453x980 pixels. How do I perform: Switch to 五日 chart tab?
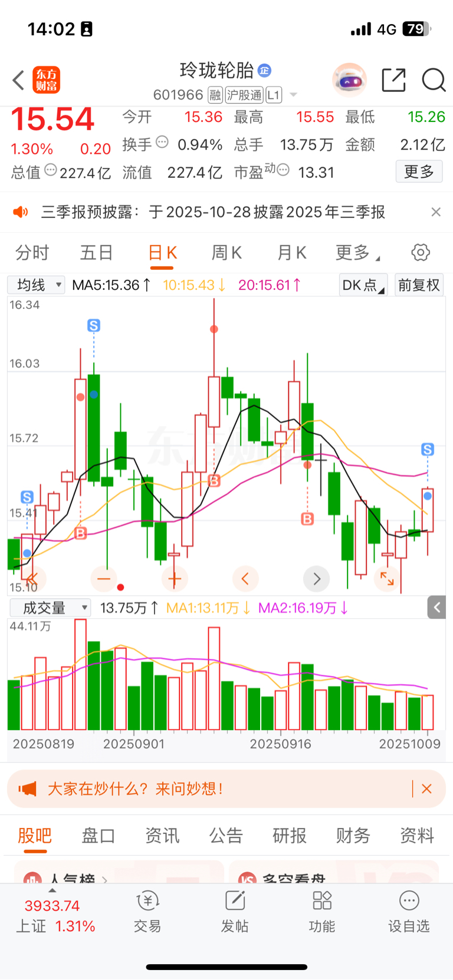tap(97, 253)
